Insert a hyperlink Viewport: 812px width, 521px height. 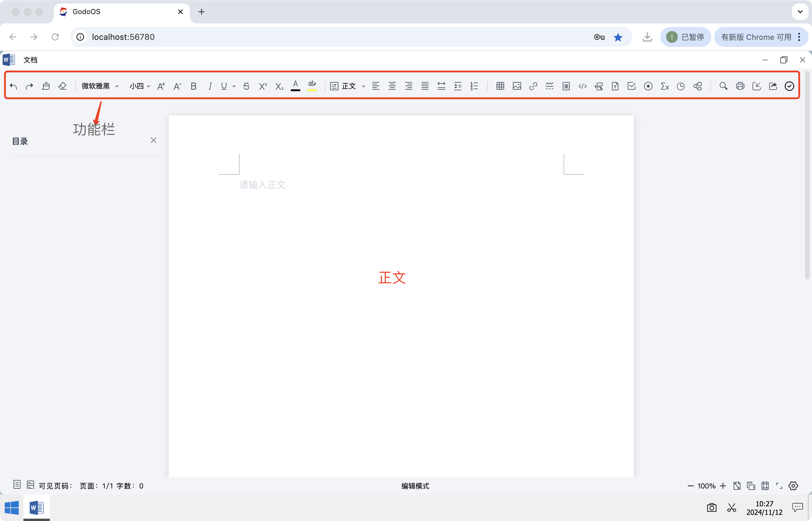[533, 86]
